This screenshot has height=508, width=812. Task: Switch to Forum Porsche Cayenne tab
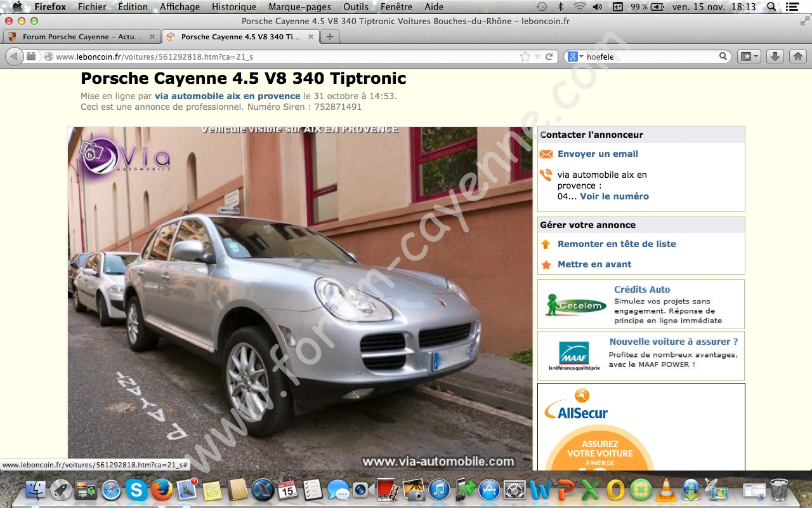[x=81, y=37]
